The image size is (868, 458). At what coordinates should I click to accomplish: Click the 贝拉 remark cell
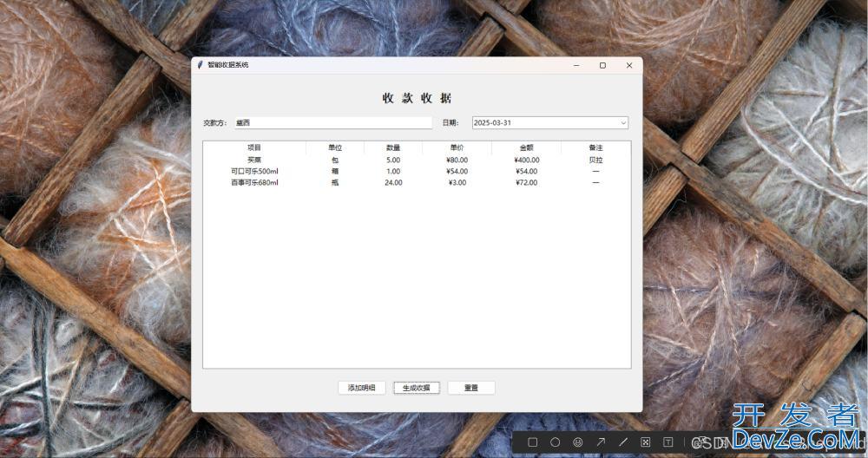595,160
